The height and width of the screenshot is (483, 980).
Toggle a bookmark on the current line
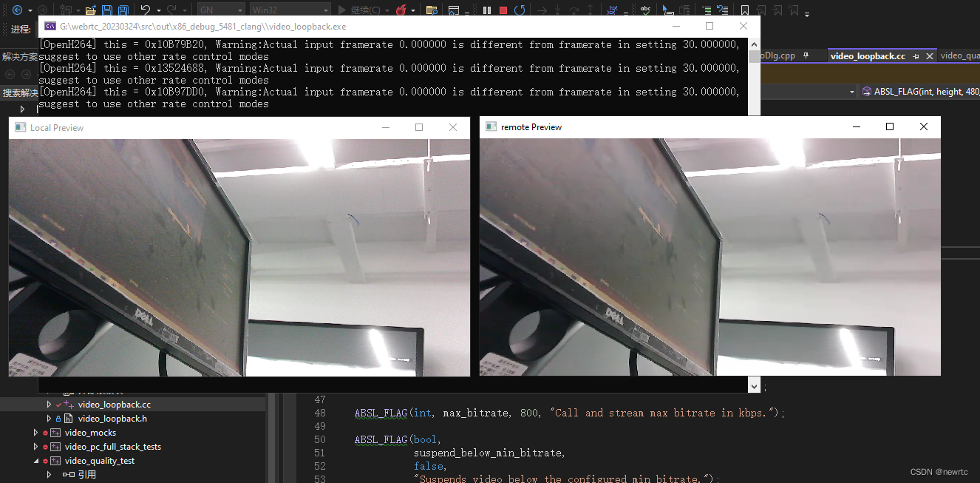[x=744, y=9]
